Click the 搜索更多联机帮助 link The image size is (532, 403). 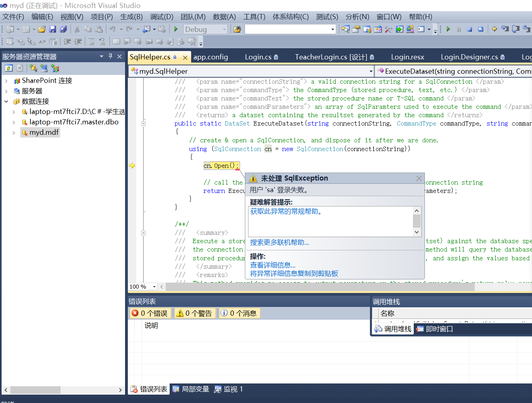[x=280, y=242]
